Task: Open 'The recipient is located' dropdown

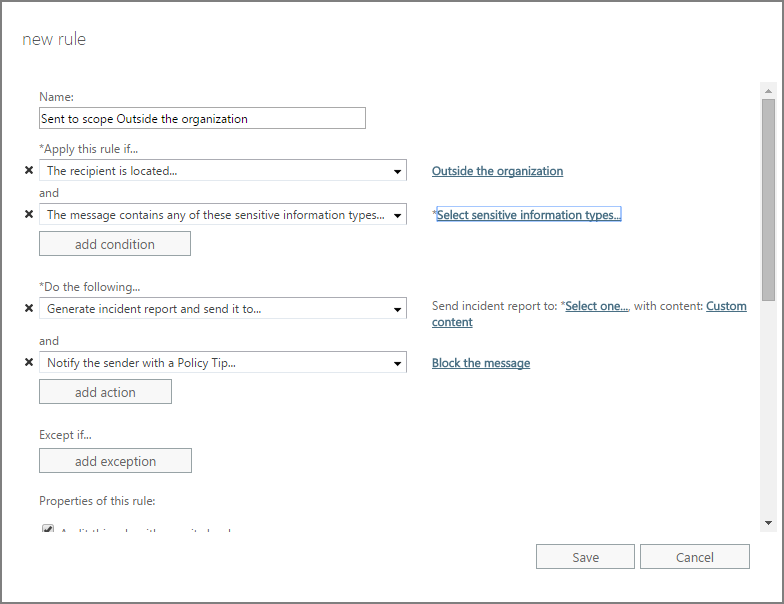Action: pos(223,170)
